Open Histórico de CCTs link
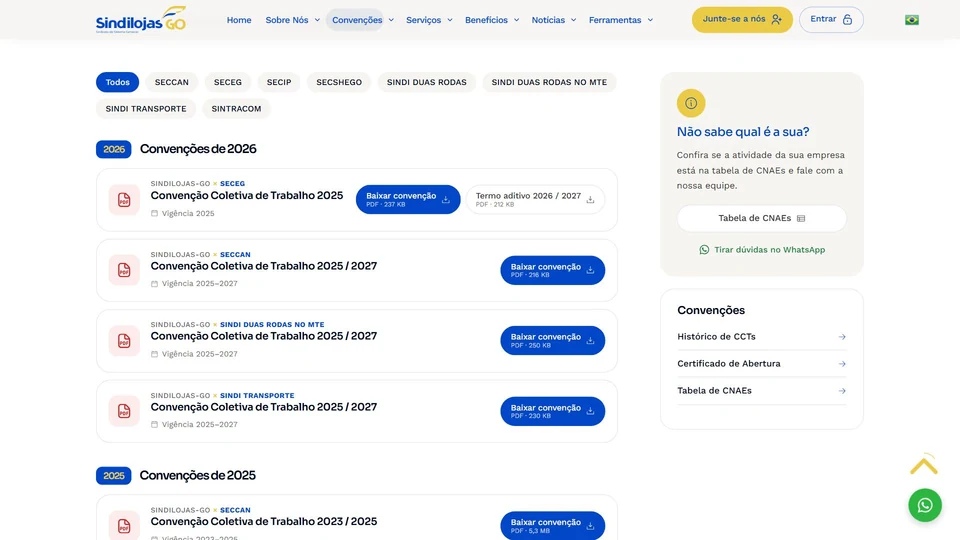The image size is (960, 540). (x=762, y=337)
